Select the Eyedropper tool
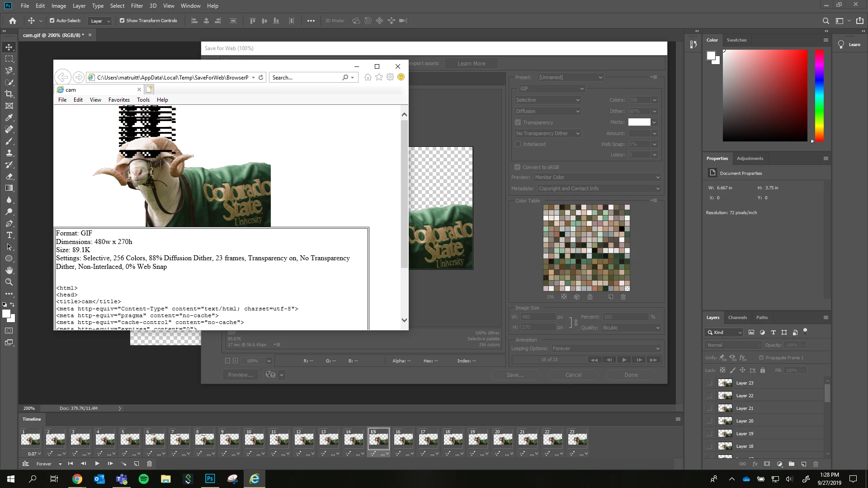 pos(9,117)
